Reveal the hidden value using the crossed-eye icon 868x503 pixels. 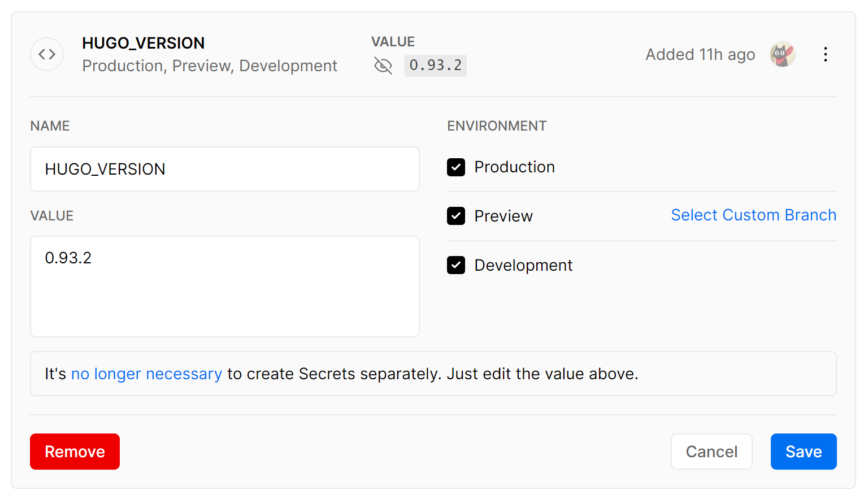point(383,66)
